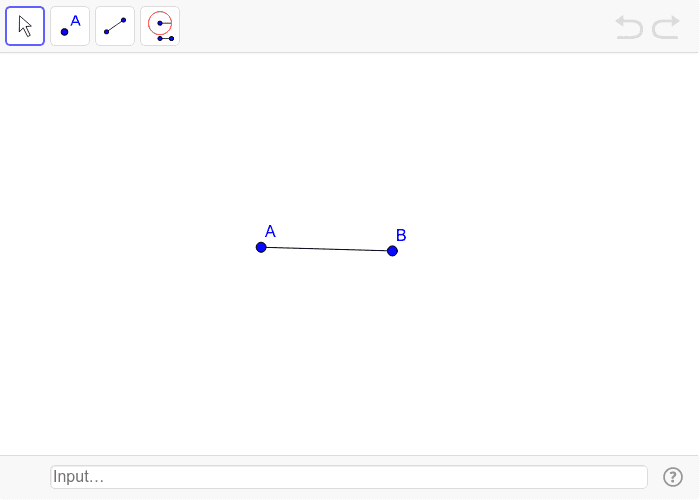Screen dimensions: 700x500
Task: Select the midpoint of segment AB
Action: (327, 249)
